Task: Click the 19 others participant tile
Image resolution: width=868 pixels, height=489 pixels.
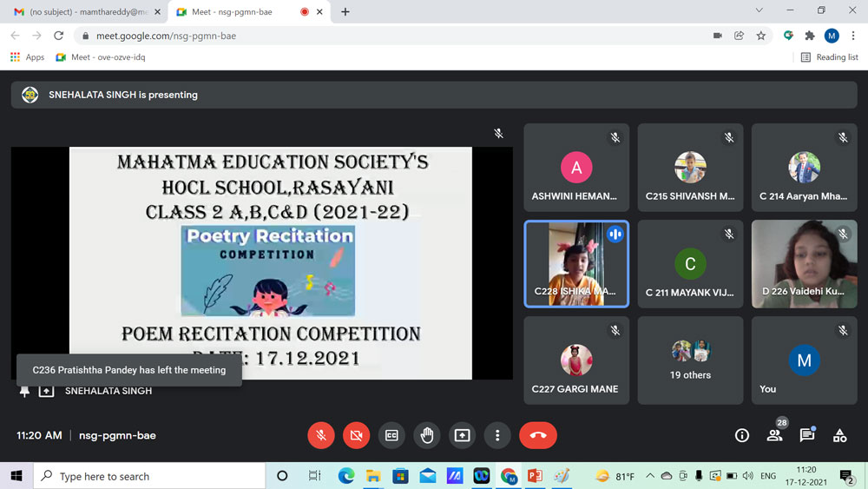Action: point(690,360)
